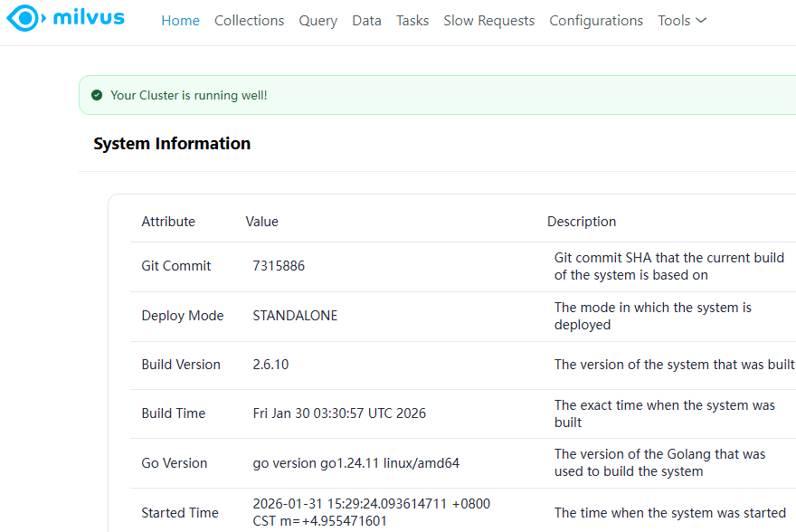Viewport: 796px width, 532px height.
Task: Click the Value column header
Action: [x=262, y=222]
